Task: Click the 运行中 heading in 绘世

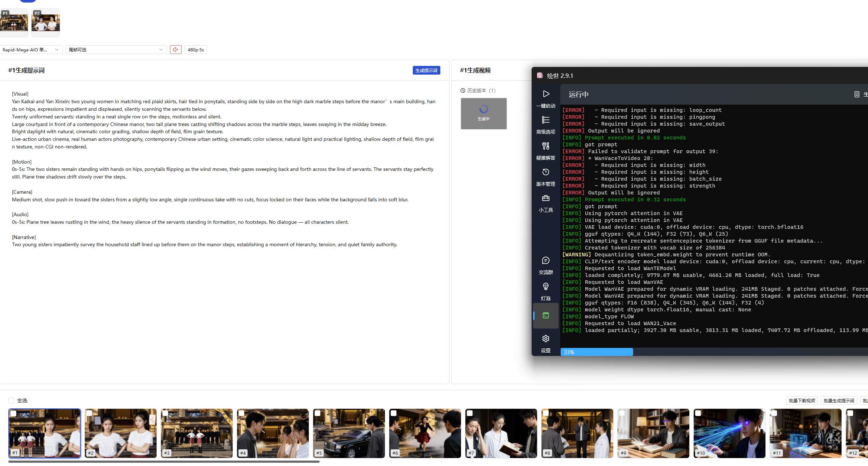Action: [x=578, y=95]
